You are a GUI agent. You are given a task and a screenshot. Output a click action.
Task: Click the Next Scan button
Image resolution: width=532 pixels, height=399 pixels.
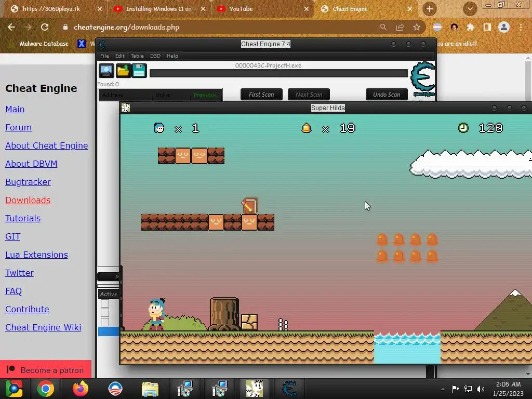point(309,95)
